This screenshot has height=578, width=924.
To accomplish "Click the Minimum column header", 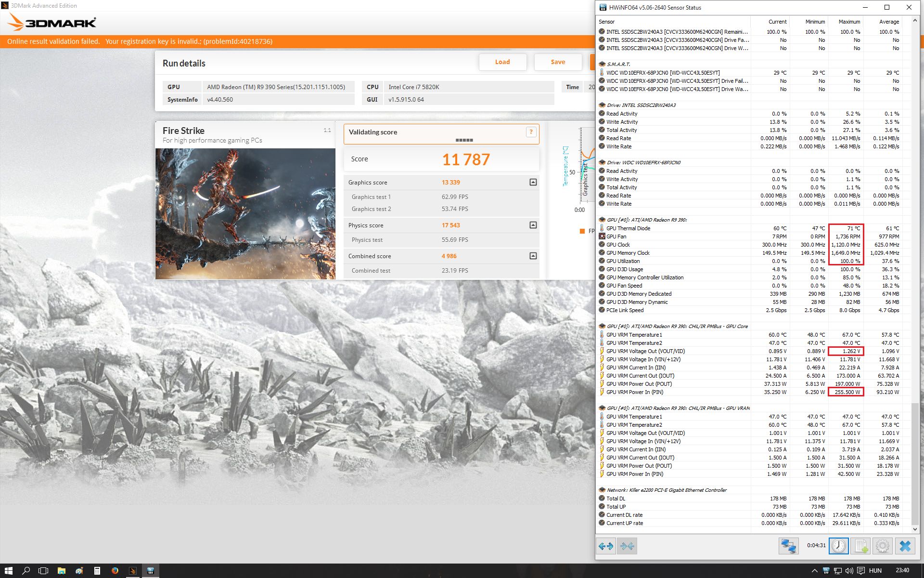I will pyautogui.click(x=808, y=22).
